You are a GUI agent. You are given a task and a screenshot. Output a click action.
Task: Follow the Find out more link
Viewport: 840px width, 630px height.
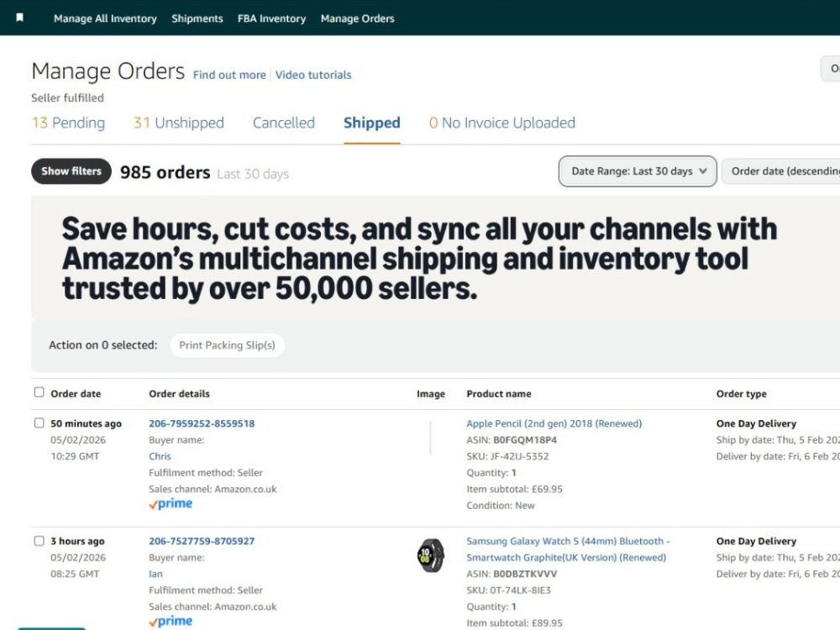click(x=229, y=75)
